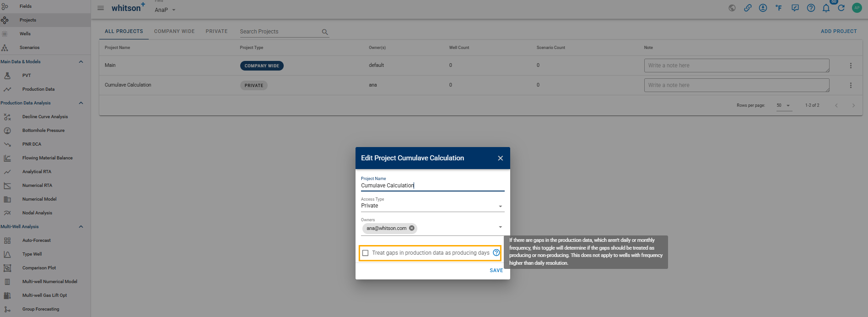The width and height of the screenshot is (868, 317).
Task: Click the °F temperature units icon
Action: tap(779, 8)
